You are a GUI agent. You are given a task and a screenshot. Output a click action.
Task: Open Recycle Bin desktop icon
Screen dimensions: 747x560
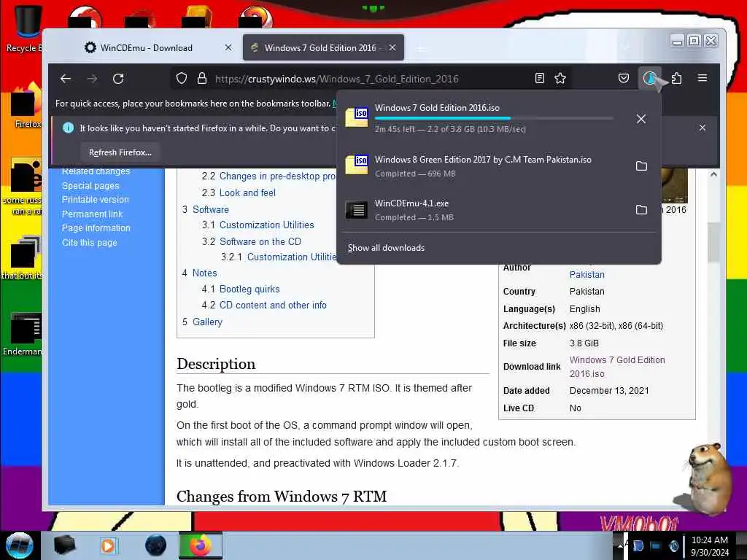(24, 28)
